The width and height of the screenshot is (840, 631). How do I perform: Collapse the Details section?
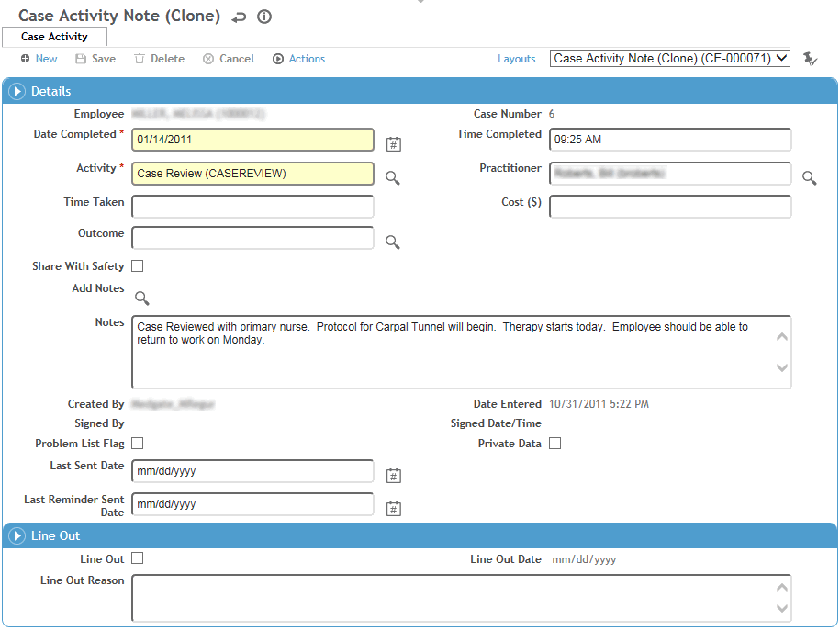(x=17, y=91)
